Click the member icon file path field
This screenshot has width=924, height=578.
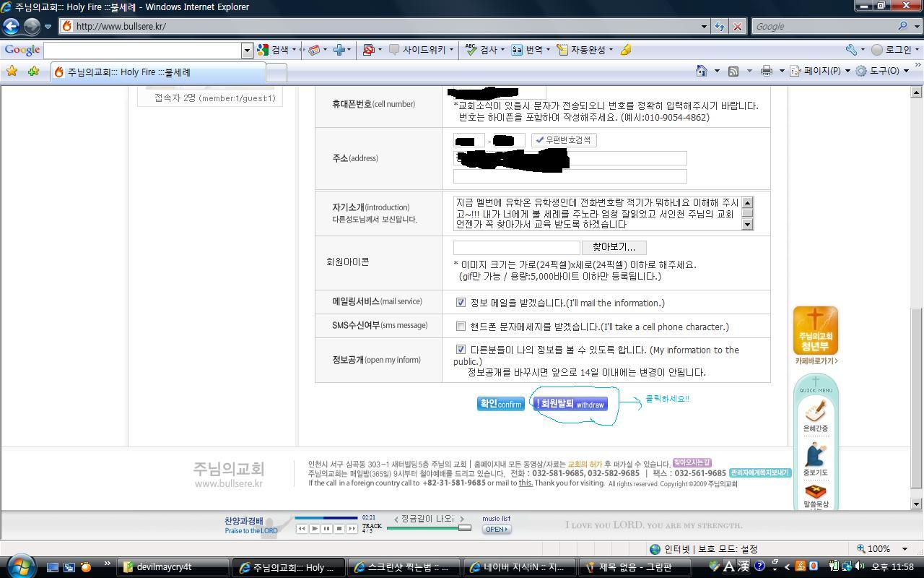coord(516,247)
